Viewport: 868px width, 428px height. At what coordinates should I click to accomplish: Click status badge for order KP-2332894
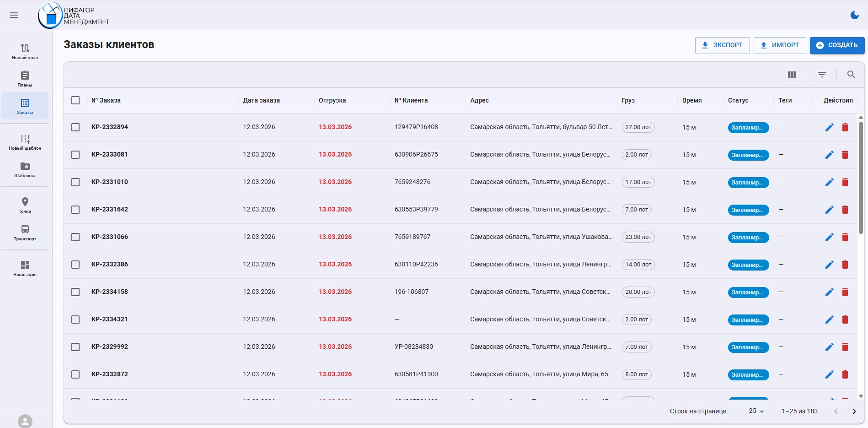[x=748, y=128]
